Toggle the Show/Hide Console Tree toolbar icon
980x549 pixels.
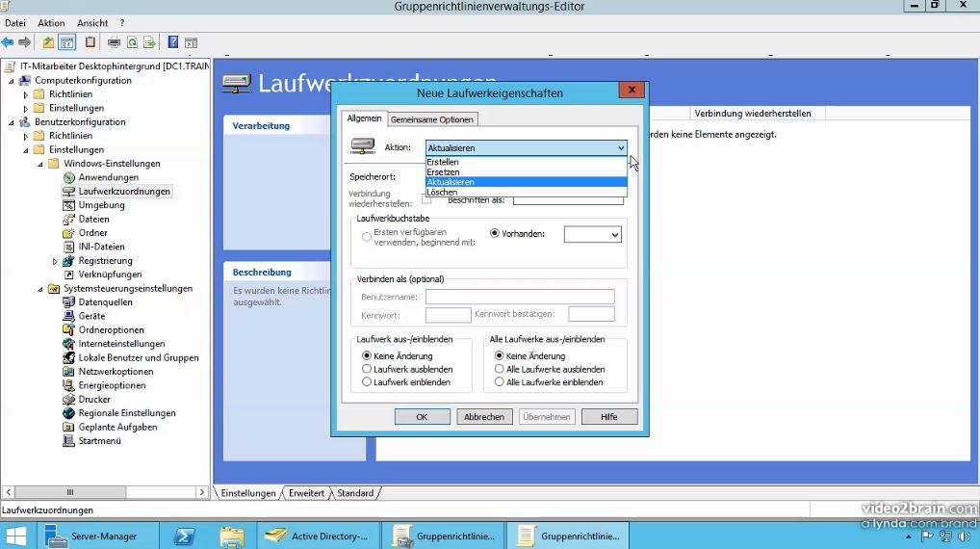pyautogui.click(x=66, y=42)
